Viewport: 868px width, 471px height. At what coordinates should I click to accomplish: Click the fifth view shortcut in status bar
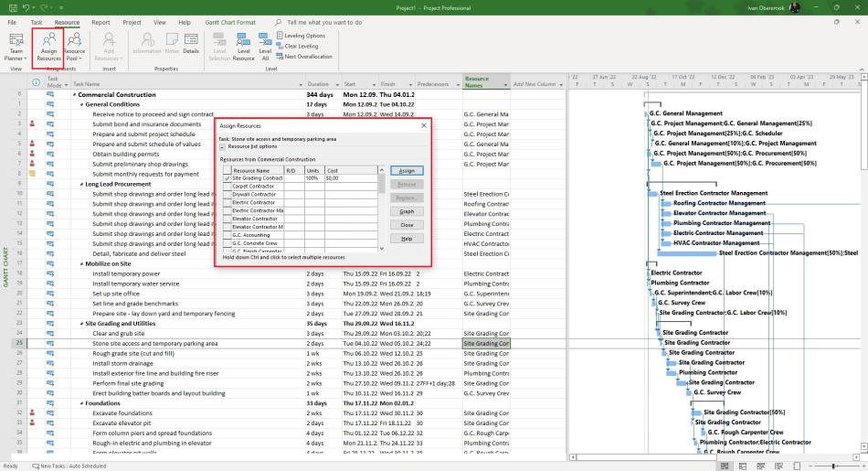point(797,466)
